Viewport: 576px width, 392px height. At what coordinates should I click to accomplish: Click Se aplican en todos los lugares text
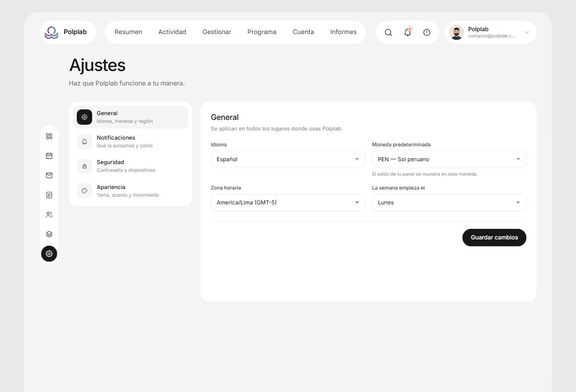click(277, 129)
